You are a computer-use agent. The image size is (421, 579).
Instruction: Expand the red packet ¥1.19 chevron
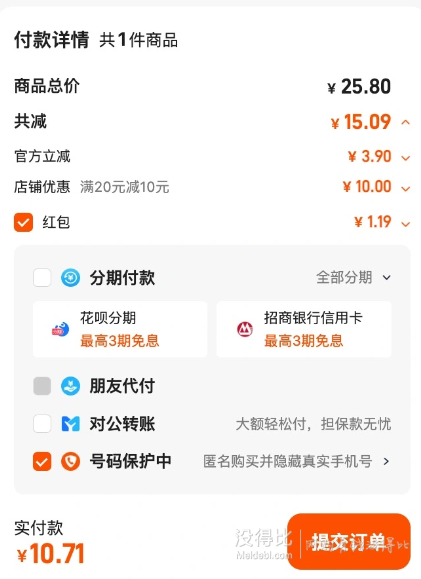[x=405, y=224]
